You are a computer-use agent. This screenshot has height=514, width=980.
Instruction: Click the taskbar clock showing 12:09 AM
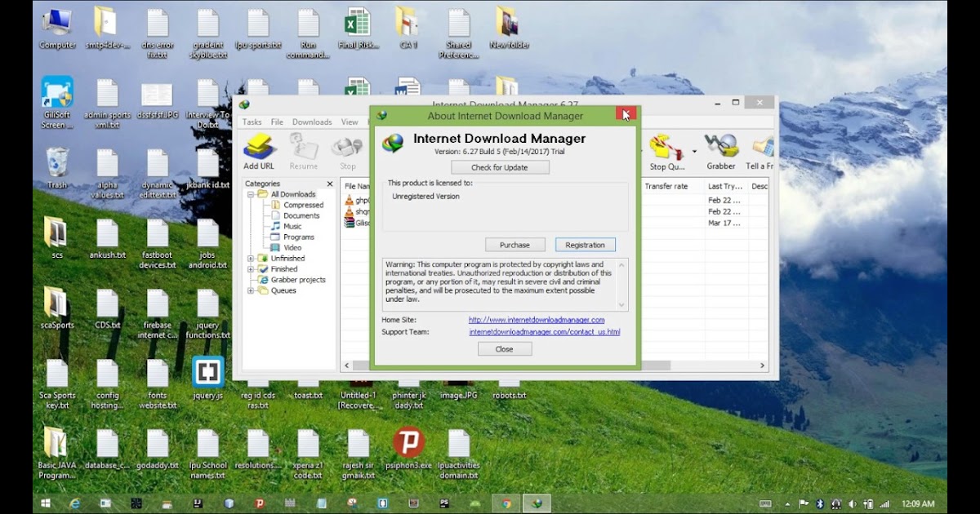(x=918, y=503)
